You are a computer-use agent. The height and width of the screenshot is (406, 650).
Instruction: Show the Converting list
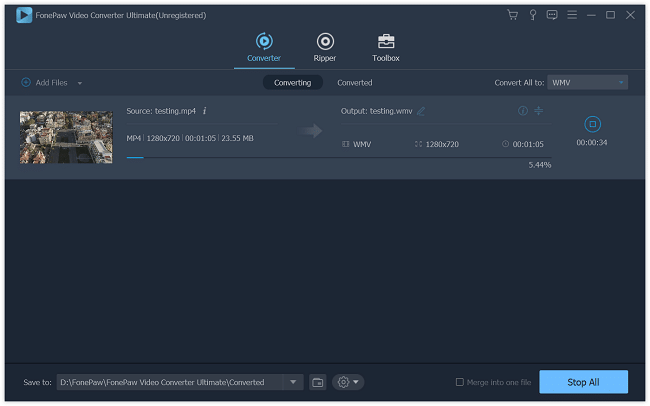(x=292, y=83)
